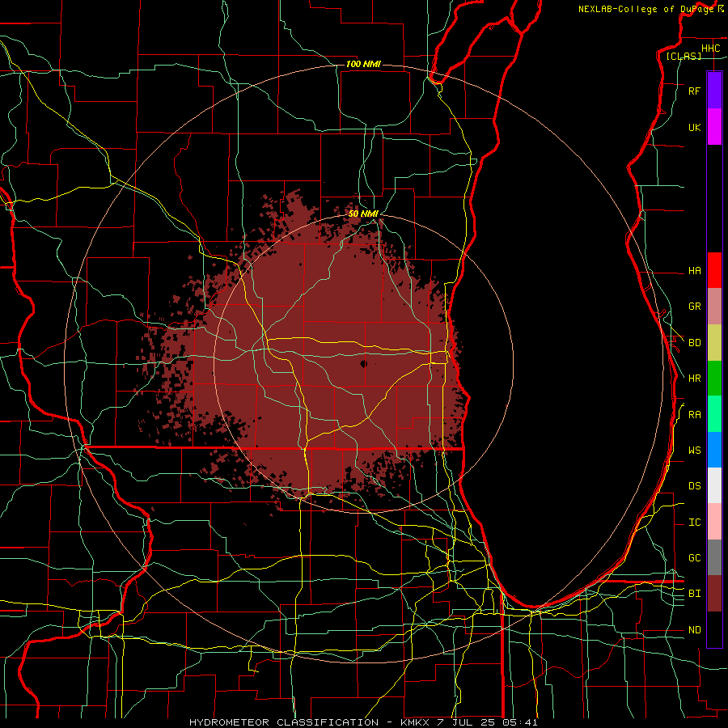Click the HA red legend swatch
This screenshot has width=728, height=728.
pyautogui.click(x=714, y=270)
